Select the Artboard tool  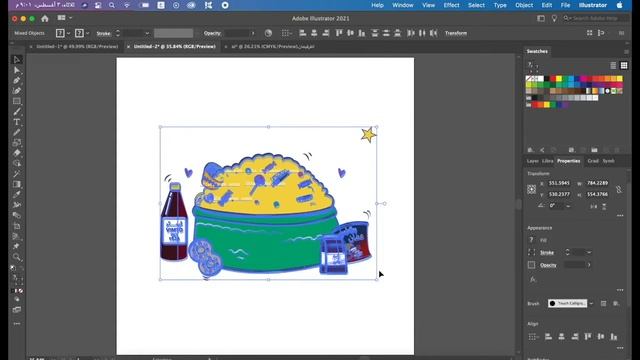(17, 226)
